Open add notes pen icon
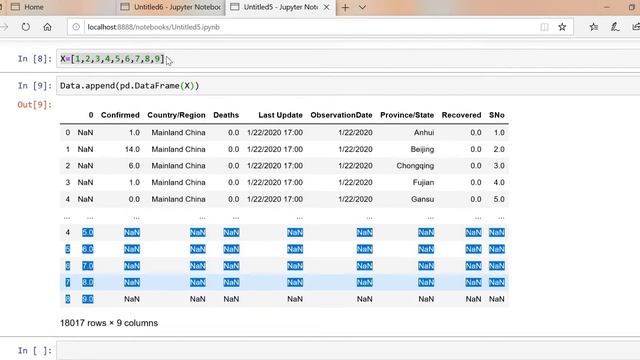 tap(615, 27)
